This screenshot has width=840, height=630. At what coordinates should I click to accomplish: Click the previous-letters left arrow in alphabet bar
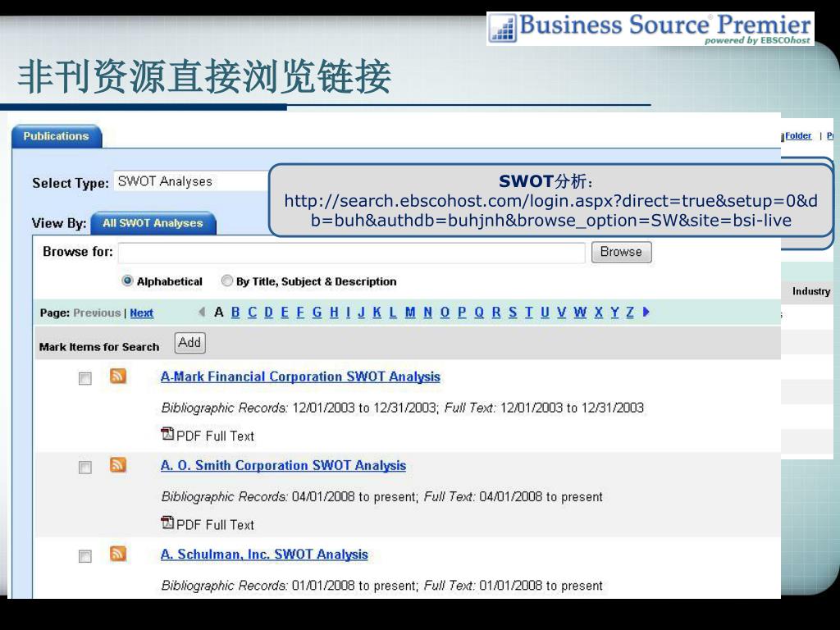pyautogui.click(x=202, y=312)
